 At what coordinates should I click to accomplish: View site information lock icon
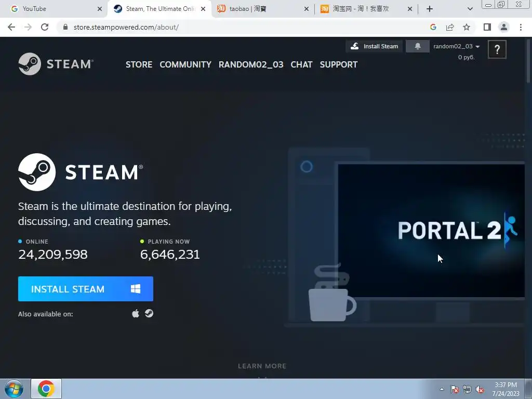[x=65, y=27]
